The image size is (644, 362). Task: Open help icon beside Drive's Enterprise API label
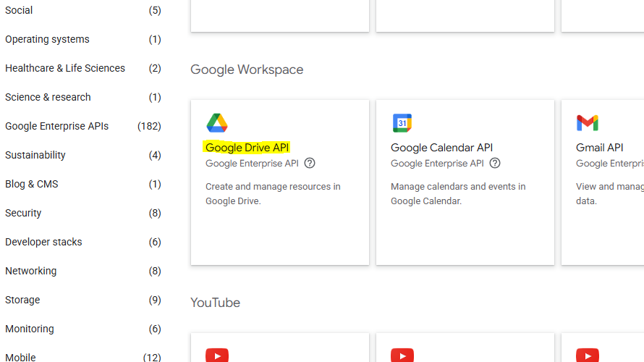pyautogui.click(x=310, y=163)
